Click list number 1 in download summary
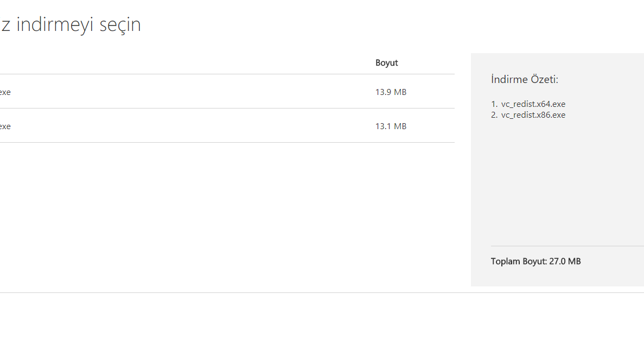Screen dimensions: 644x338 [494, 104]
